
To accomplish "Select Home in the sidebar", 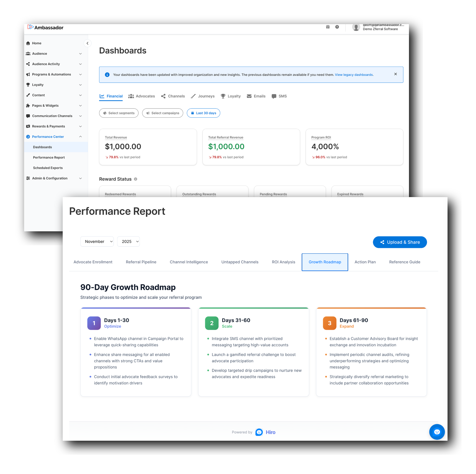I will pos(36,43).
